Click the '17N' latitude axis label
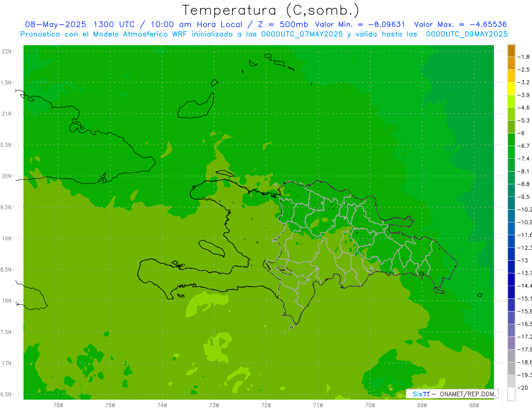The width and height of the screenshot is (532, 411). (7, 363)
